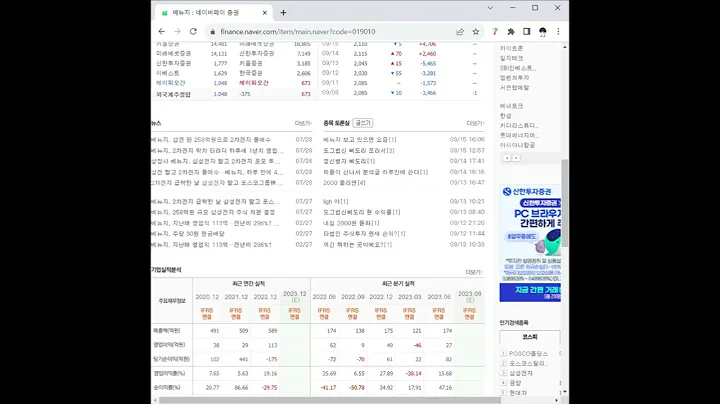
Task: Bookmark this page with the star icon
Action: pyautogui.click(x=476, y=32)
